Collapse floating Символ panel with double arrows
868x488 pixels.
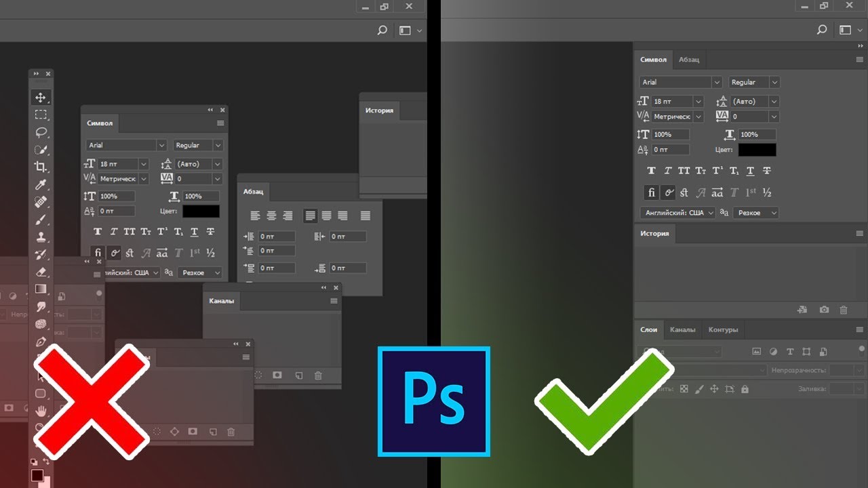click(x=210, y=110)
